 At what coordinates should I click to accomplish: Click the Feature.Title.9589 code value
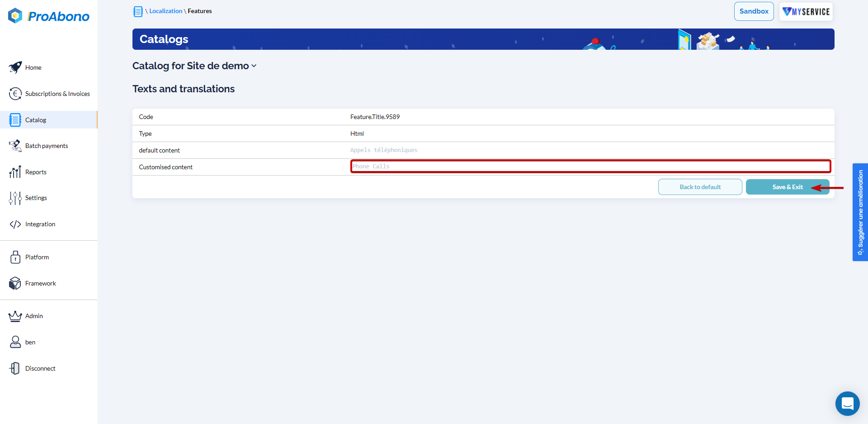pos(375,117)
